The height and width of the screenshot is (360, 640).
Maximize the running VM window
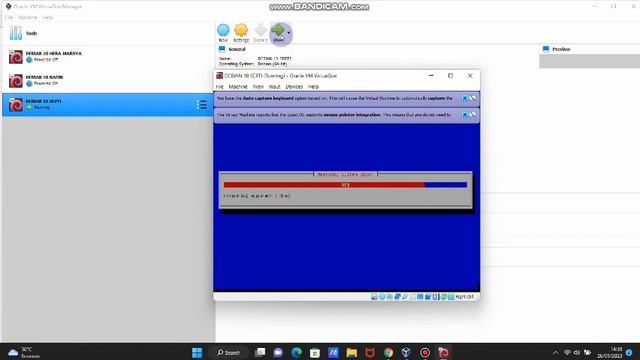point(450,76)
